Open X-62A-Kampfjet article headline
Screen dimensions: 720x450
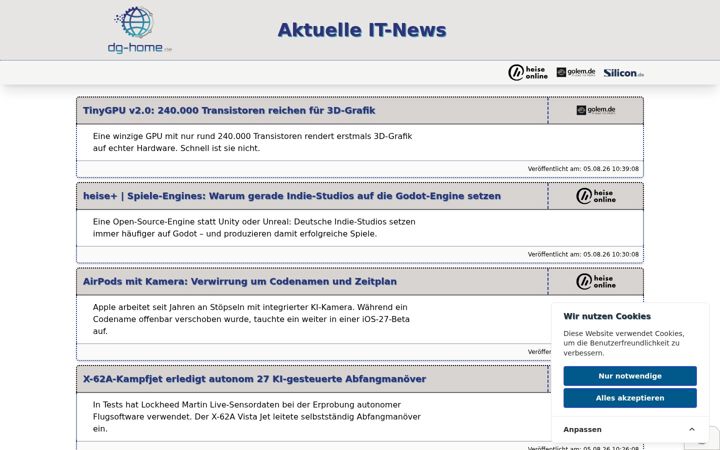coord(254,379)
